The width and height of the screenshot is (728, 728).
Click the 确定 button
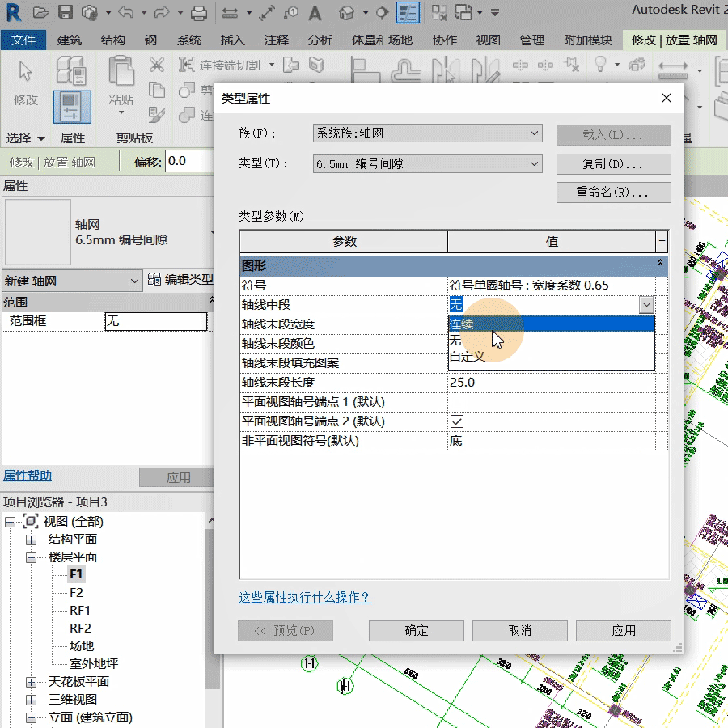pos(416,631)
